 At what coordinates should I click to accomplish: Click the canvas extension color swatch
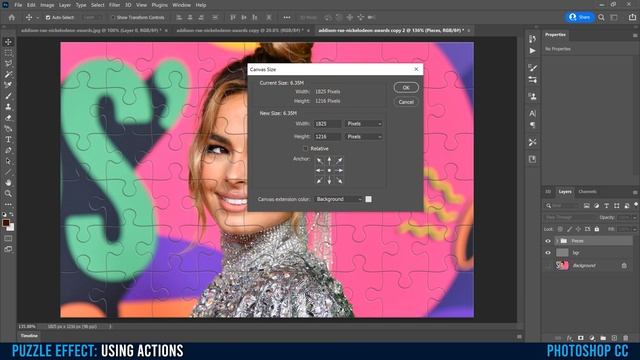click(369, 199)
